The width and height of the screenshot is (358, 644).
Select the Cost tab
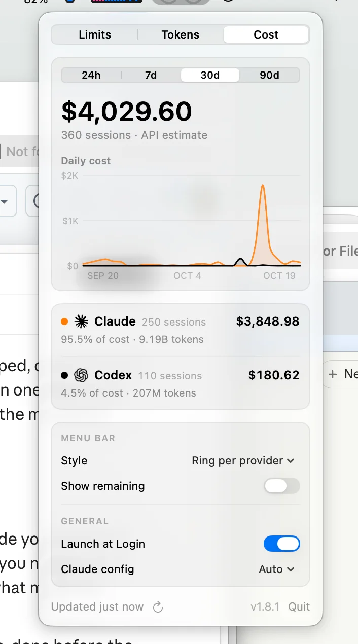click(266, 34)
